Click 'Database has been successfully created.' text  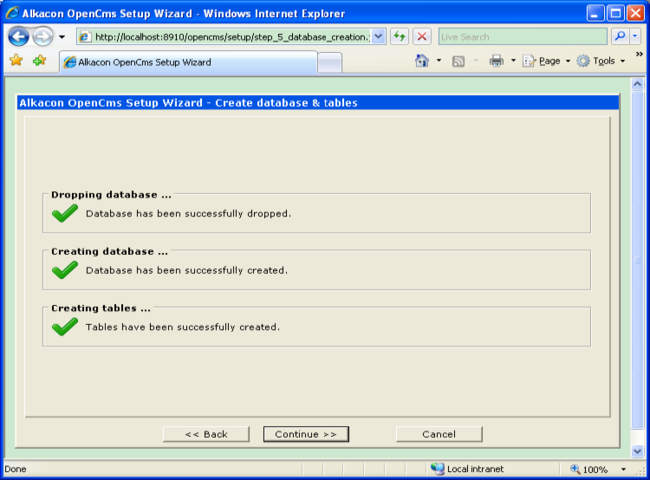187,270
